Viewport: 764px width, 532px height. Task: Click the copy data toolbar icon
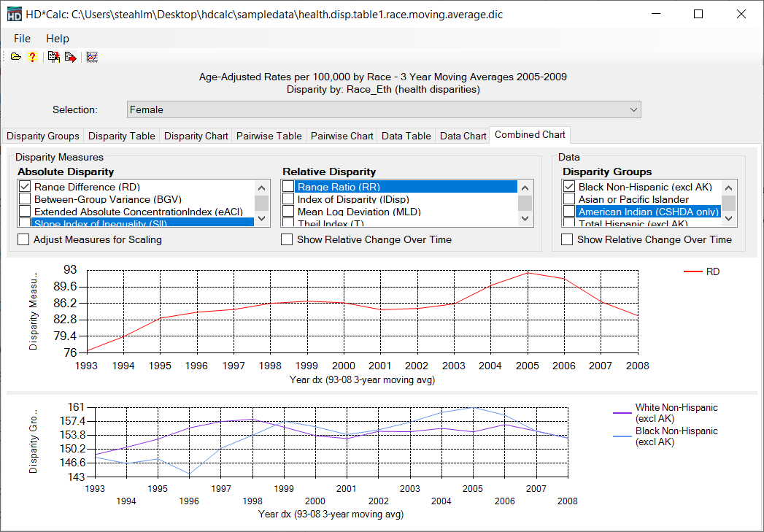53,57
